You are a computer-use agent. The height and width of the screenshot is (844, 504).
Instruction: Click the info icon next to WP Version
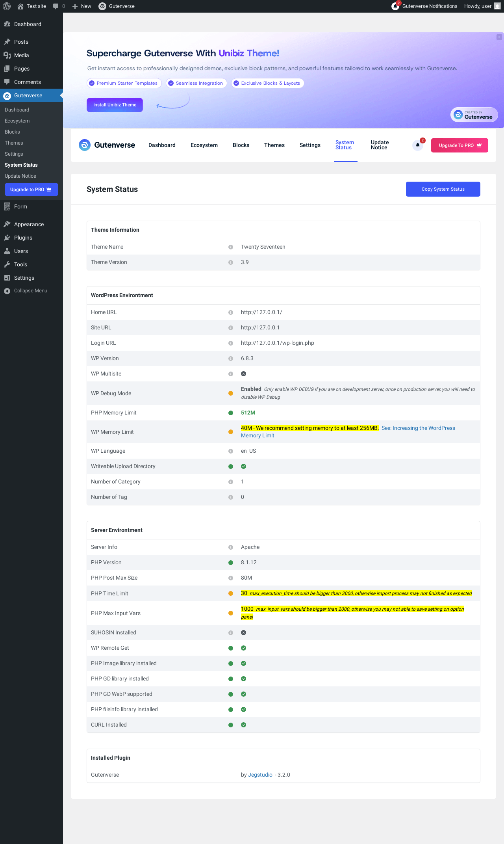231,359
